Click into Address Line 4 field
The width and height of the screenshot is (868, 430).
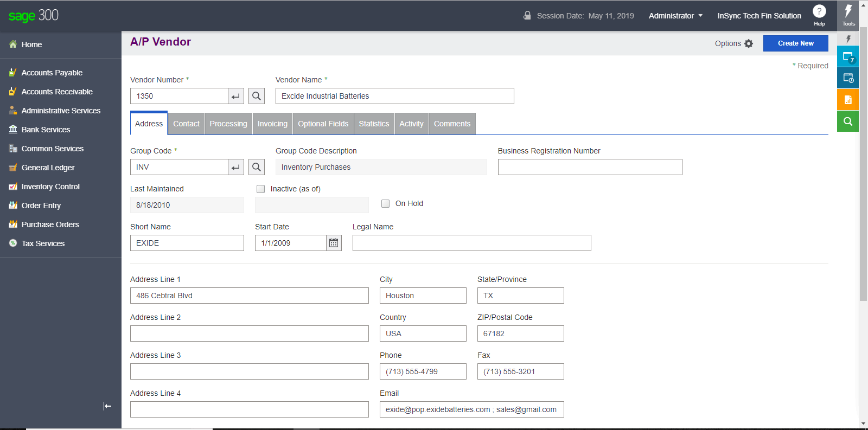click(250, 409)
